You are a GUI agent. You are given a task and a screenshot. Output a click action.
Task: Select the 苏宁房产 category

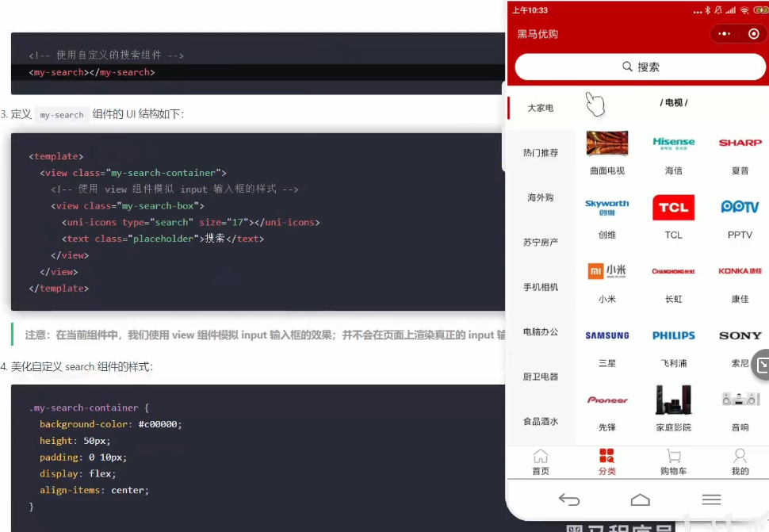[541, 242]
